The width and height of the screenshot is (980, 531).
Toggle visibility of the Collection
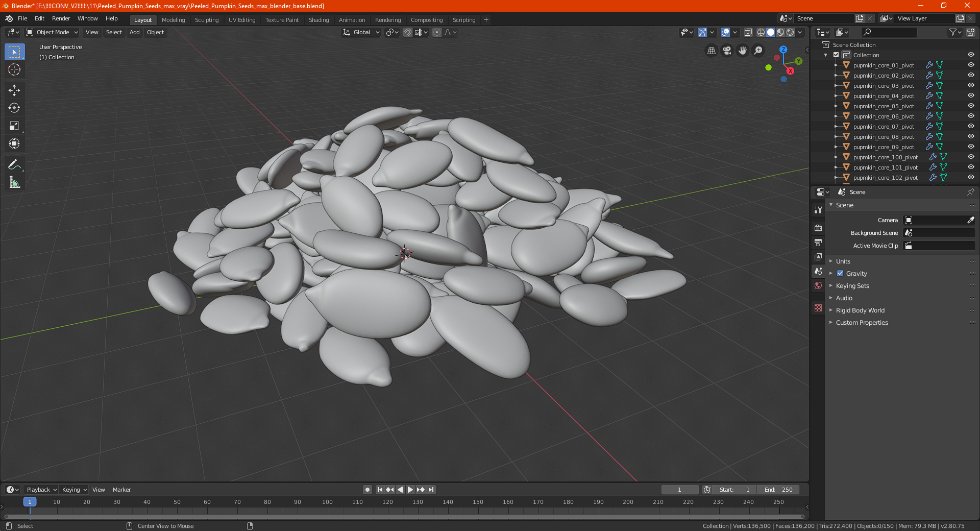971,55
